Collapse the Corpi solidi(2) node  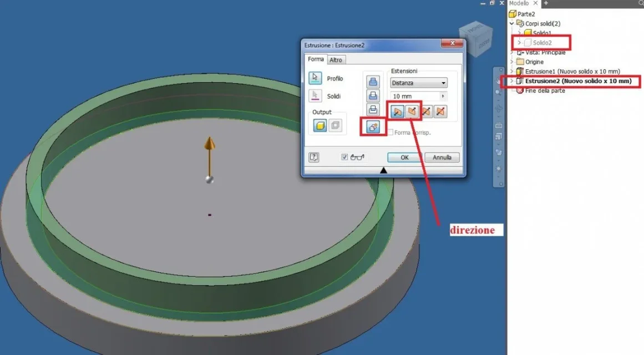(x=512, y=23)
